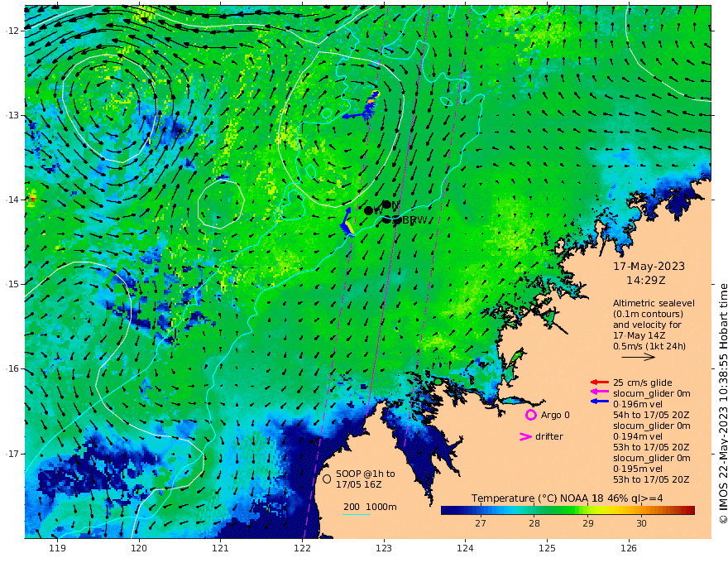Click the -14 latitude axis label

[12, 200]
